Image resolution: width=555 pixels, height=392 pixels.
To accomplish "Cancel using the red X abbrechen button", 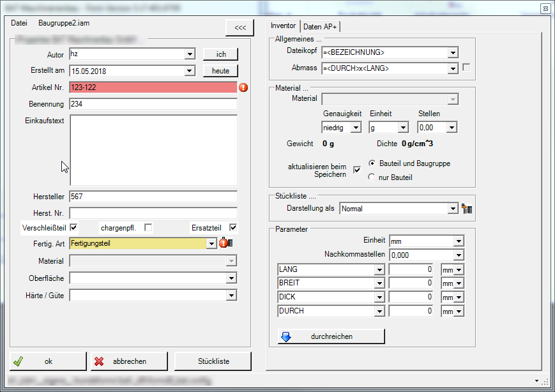I will [x=129, y=361].
